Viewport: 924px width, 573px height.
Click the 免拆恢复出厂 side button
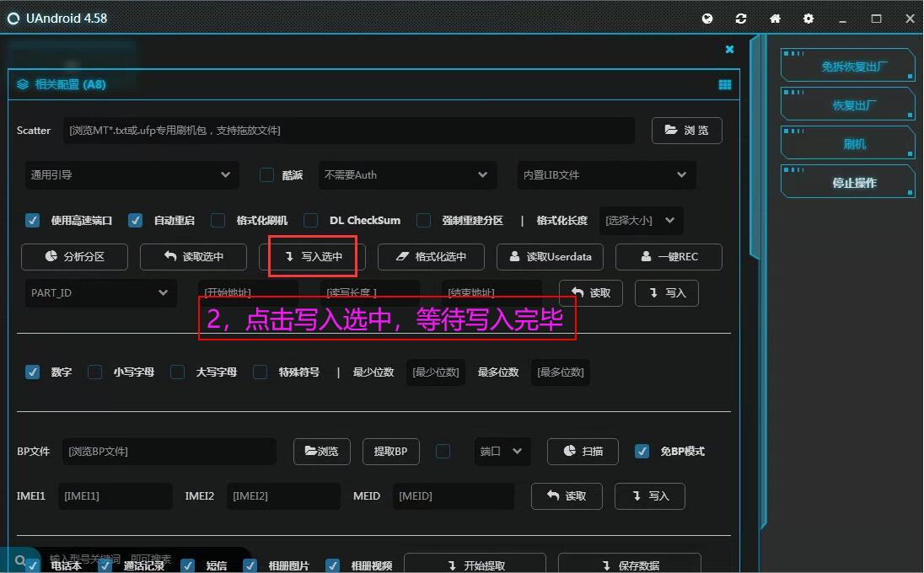pos(847,65)
